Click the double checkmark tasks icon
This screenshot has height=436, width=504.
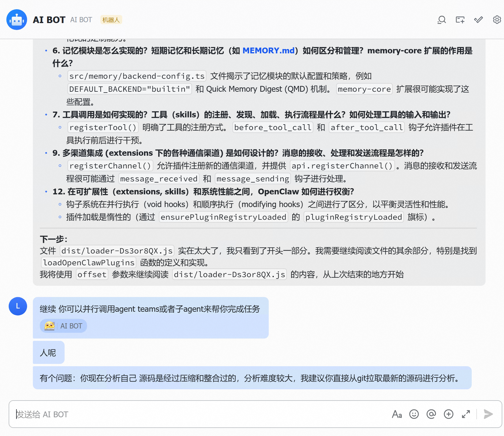(x=479, y=20)
